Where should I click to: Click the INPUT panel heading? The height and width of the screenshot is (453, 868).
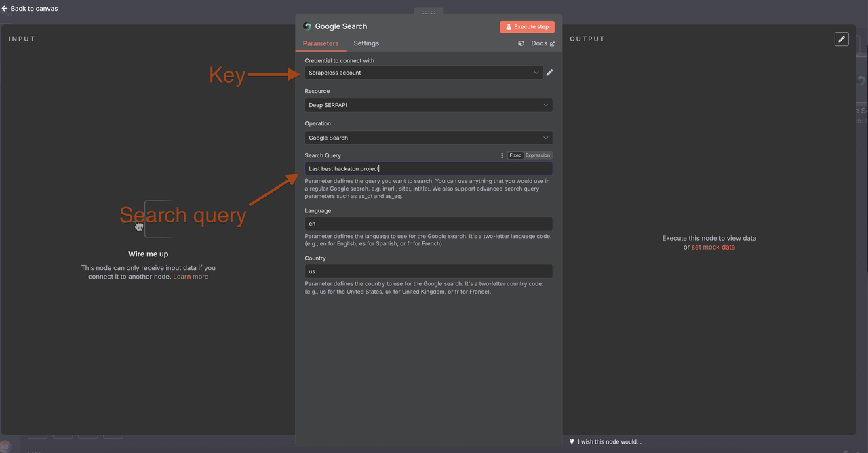[x=22, y=39]
